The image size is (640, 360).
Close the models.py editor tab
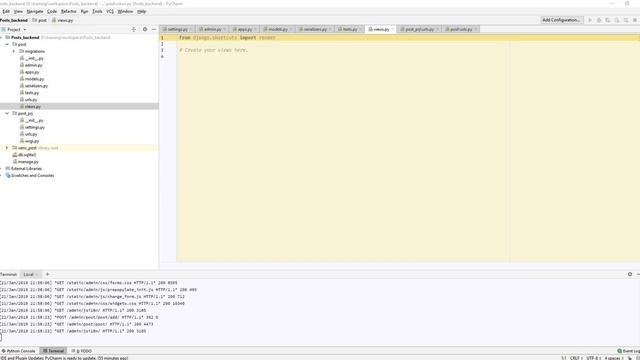coord(291,29)
